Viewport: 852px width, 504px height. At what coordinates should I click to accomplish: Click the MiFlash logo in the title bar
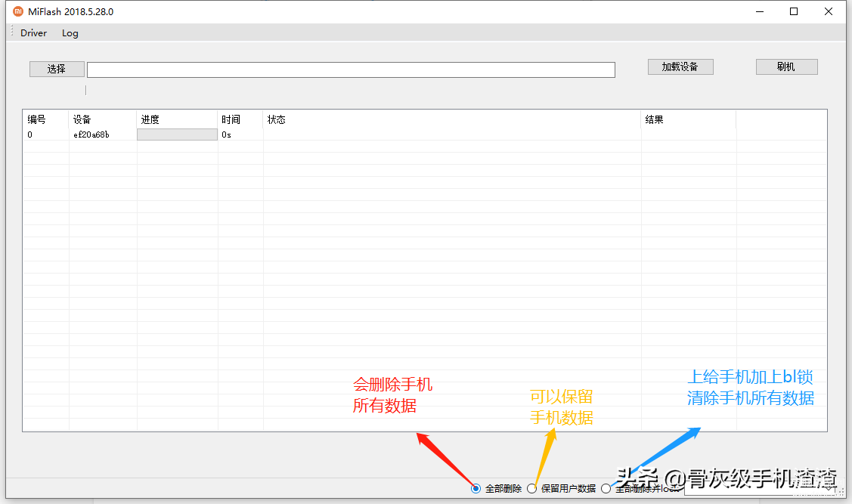(18, 11)
